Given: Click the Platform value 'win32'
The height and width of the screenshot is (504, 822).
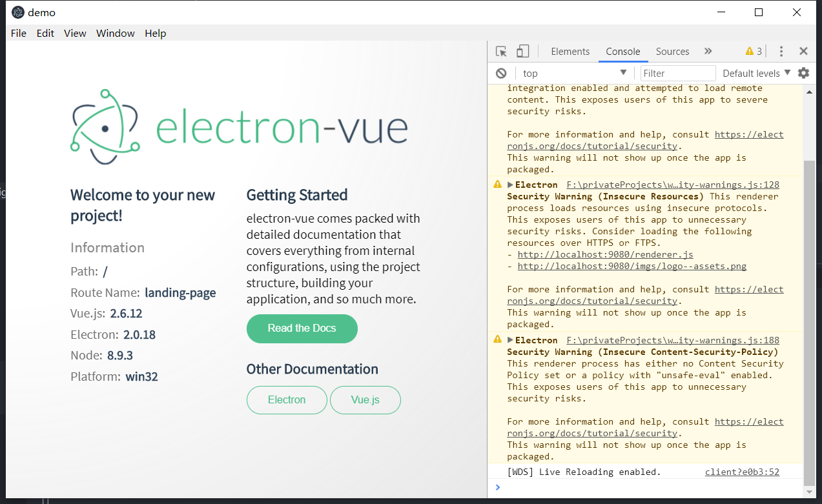Looking at the screenshot, I should (x=141, y=377).
